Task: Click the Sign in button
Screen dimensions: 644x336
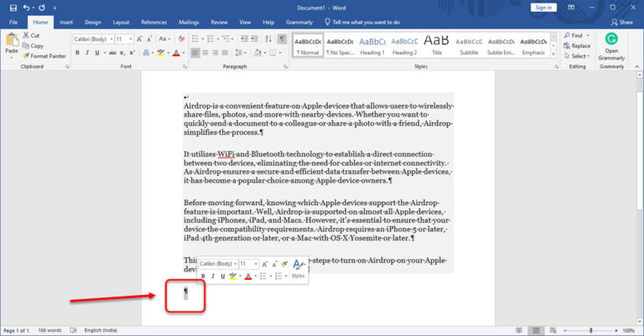Action: coord(543,8)
